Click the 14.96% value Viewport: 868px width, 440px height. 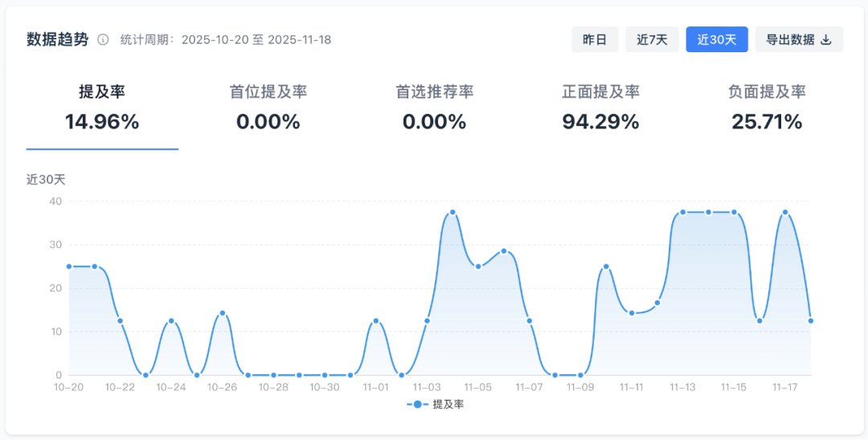click(x=102, y=121)
